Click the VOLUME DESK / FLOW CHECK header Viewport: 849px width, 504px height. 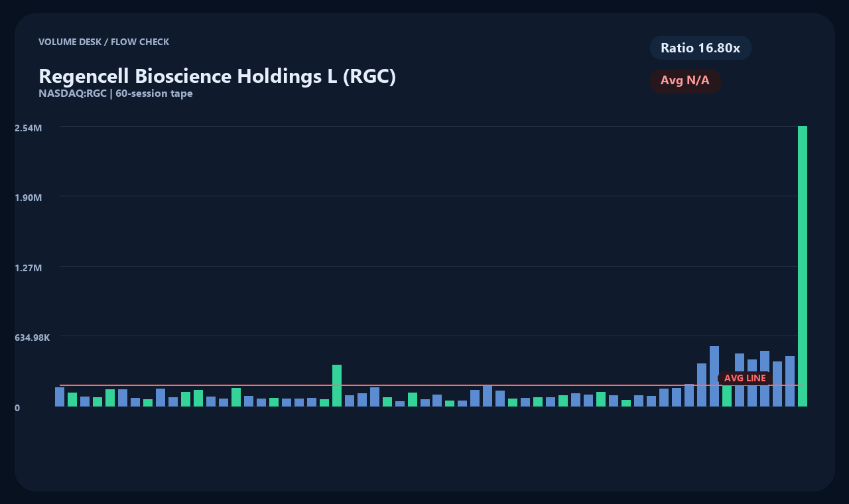pos(104,42)
